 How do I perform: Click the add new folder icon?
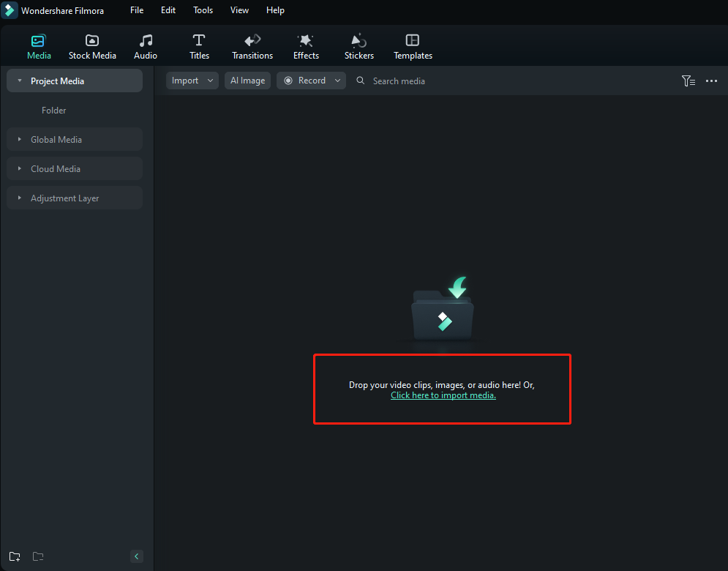(15, 556)
